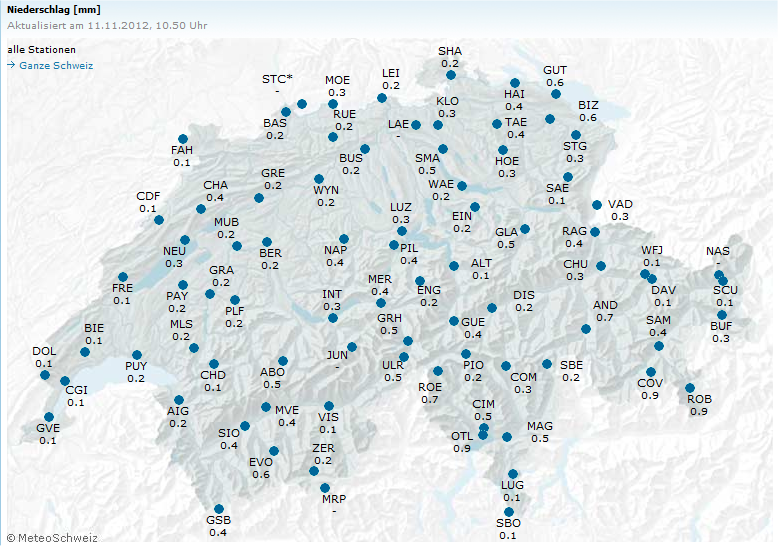The image size is (778, 546).
Task: Select the ROB station marker
Action: click(x=690, y=388)
